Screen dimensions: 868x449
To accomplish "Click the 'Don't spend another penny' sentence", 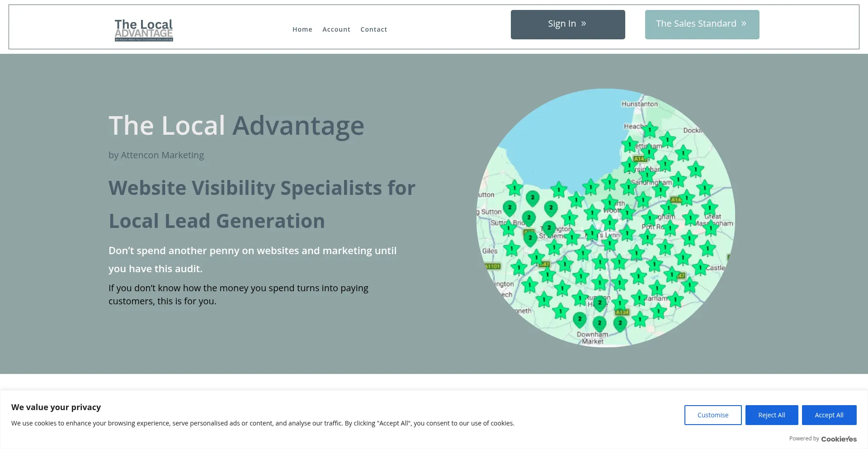I will [253, 260].
